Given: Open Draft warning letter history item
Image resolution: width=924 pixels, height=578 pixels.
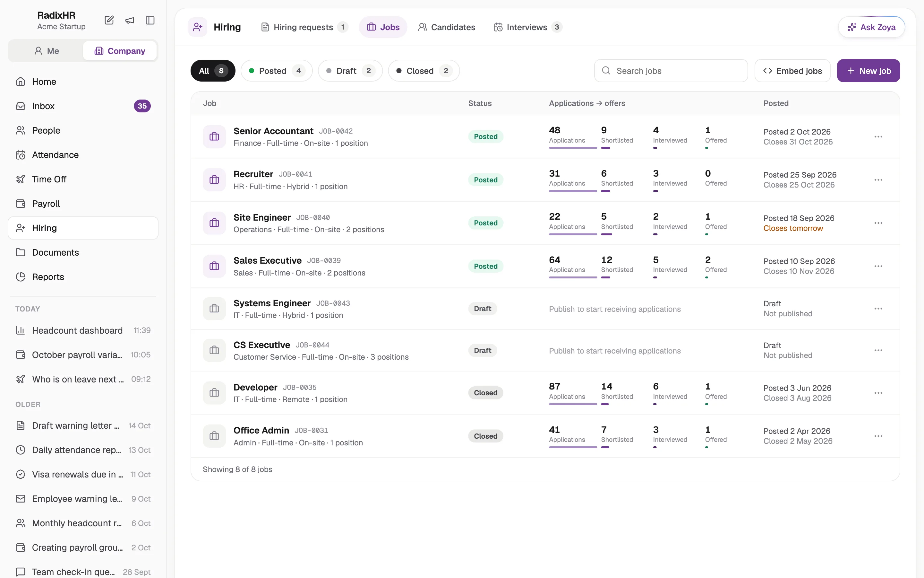Looking at the screenshot, I should coord(83,425).
